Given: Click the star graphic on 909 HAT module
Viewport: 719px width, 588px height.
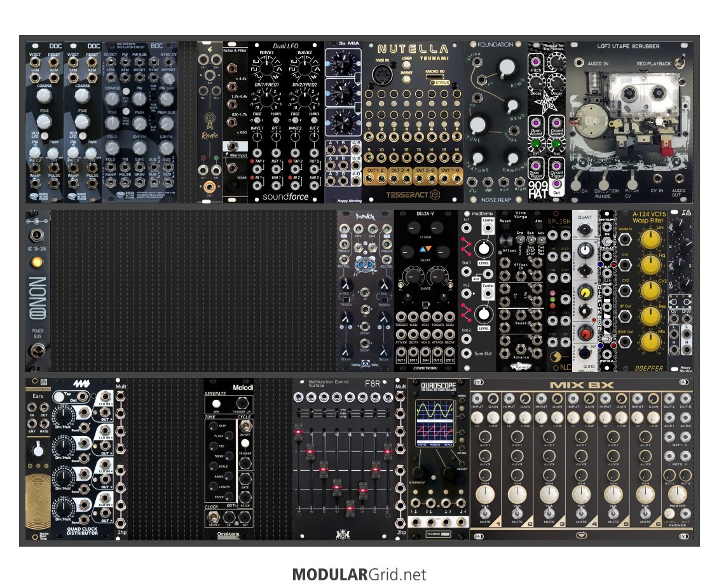Looking at the screenshot, I should pos(546,103).
